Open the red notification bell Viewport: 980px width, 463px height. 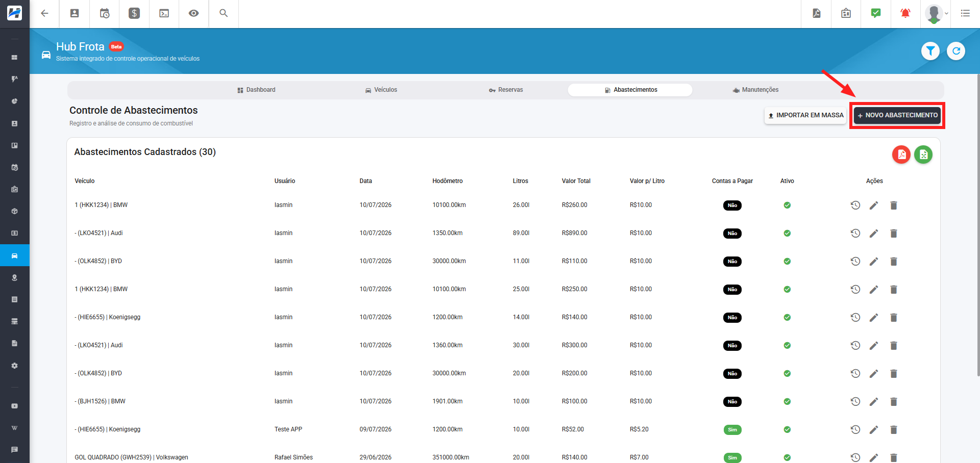(905, 13)
